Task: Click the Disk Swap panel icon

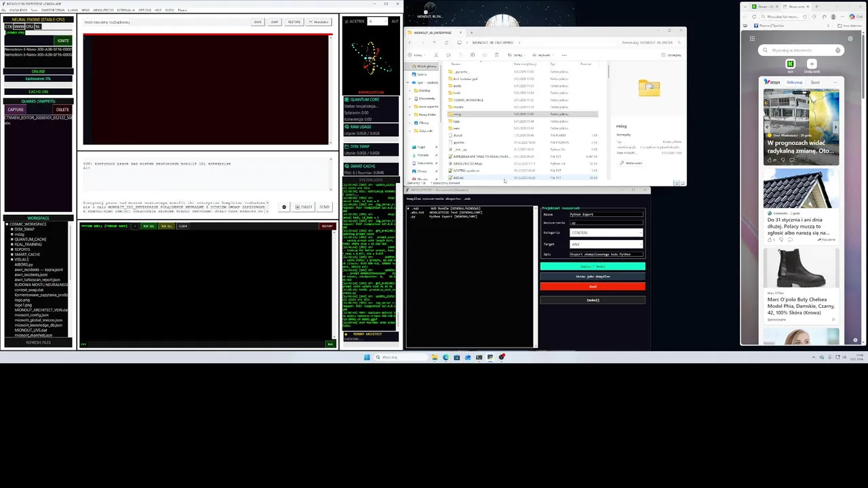Action: (x=347, y=146)
